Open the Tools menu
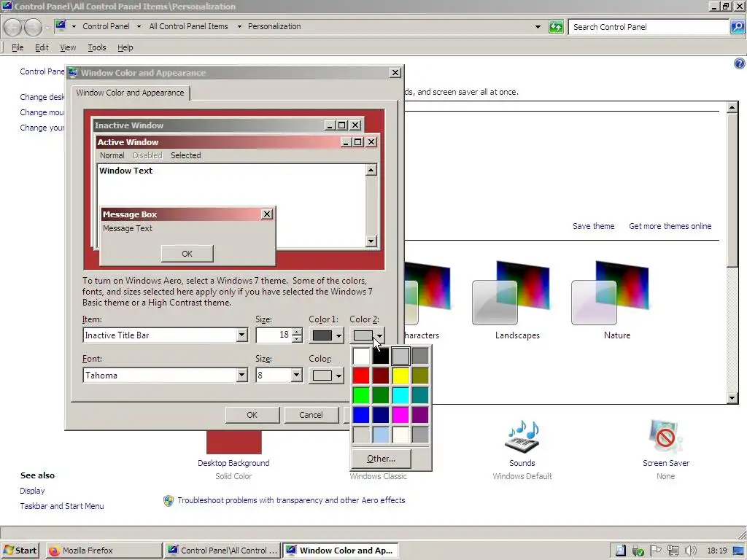Screen dimensions: 747x560 pos(97,47)
